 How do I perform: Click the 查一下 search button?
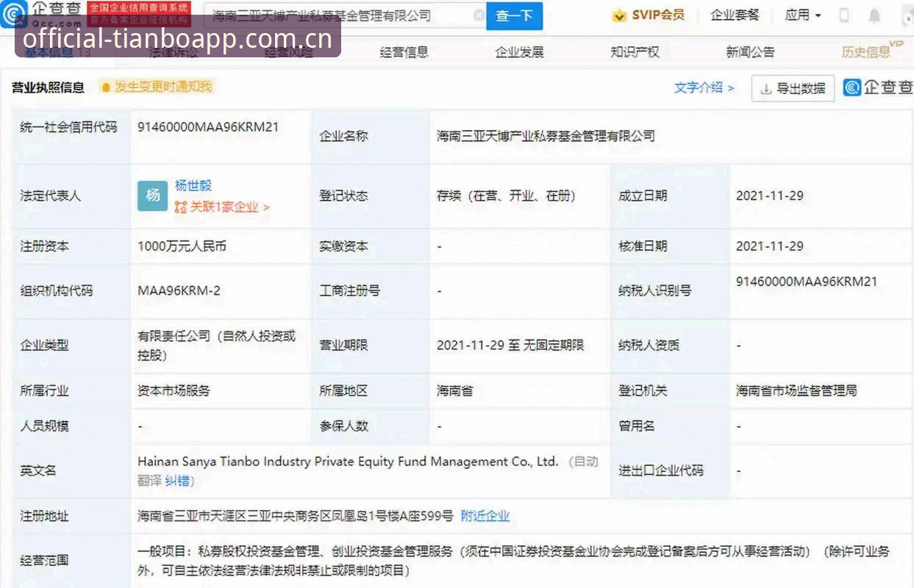point(515,15)
